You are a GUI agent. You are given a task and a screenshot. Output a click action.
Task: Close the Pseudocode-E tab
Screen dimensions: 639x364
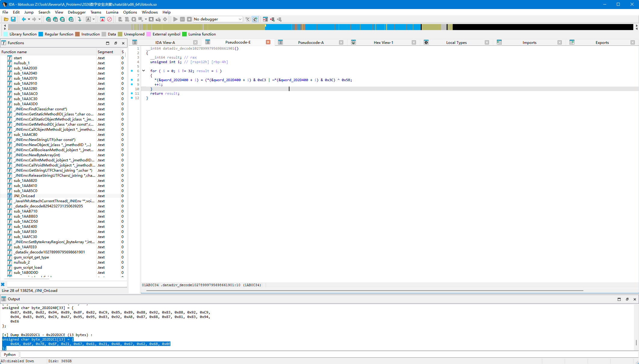(x=268, y=42)
